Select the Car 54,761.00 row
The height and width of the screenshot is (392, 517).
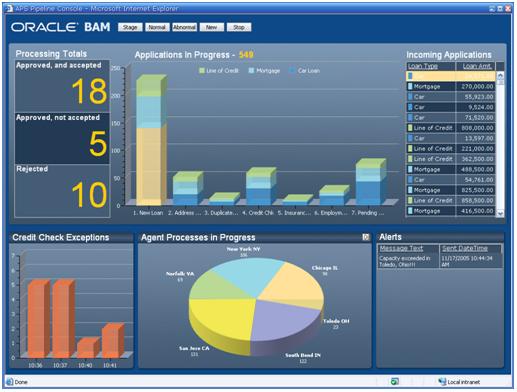click(x=450, y=180)
